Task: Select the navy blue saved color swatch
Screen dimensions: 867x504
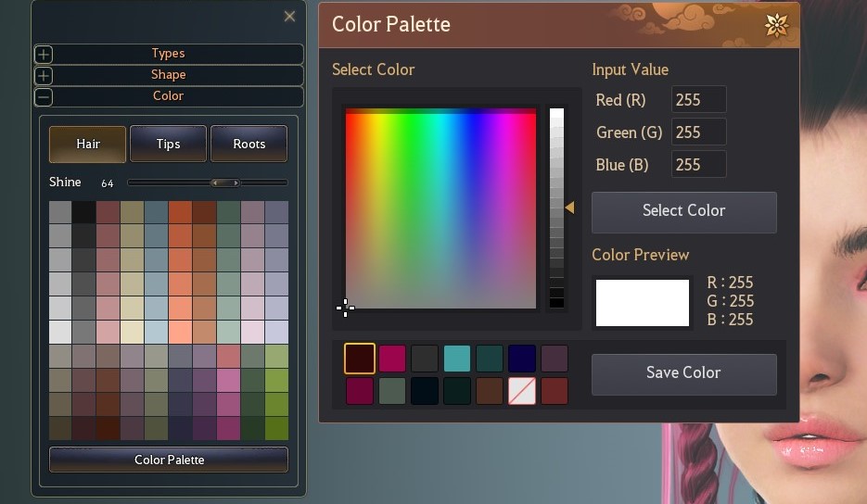Action: point(521,359)
